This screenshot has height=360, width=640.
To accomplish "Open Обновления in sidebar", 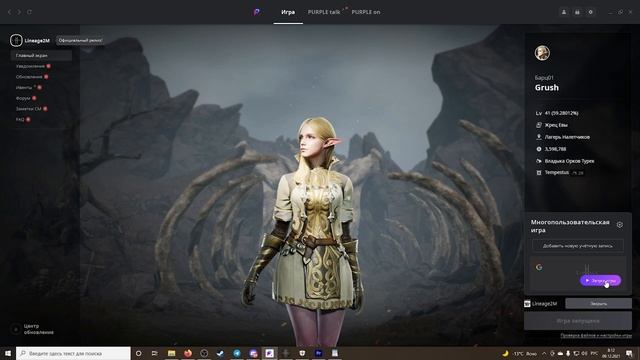I will pos(29,77).
